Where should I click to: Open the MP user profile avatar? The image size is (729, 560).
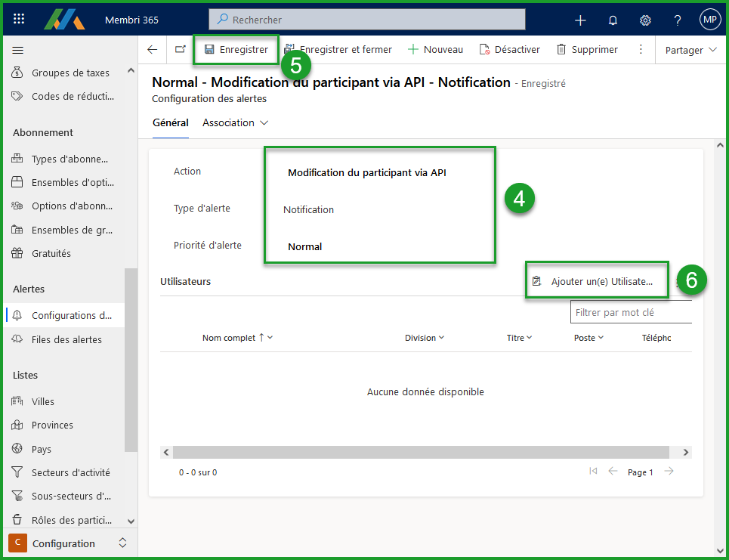point(709,20)
